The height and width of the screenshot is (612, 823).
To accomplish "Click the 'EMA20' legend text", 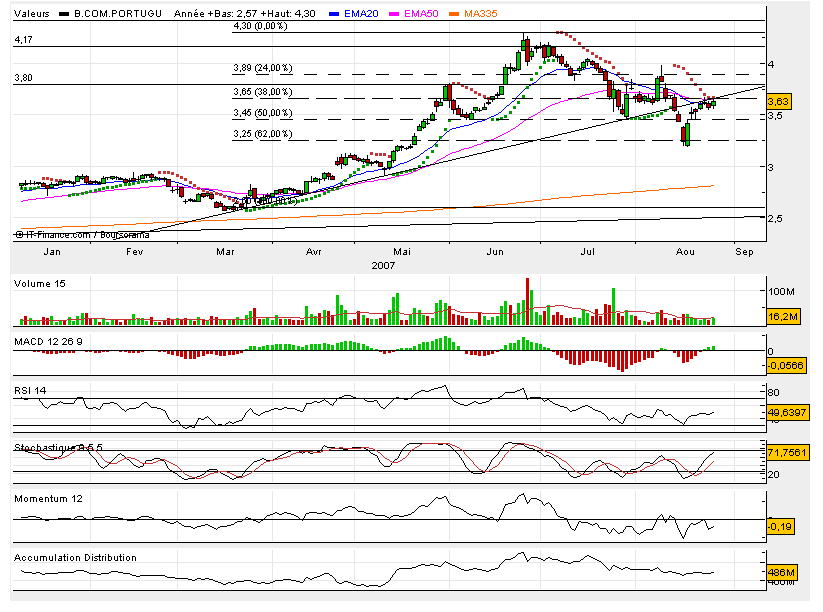I will [x=361, y=14].
